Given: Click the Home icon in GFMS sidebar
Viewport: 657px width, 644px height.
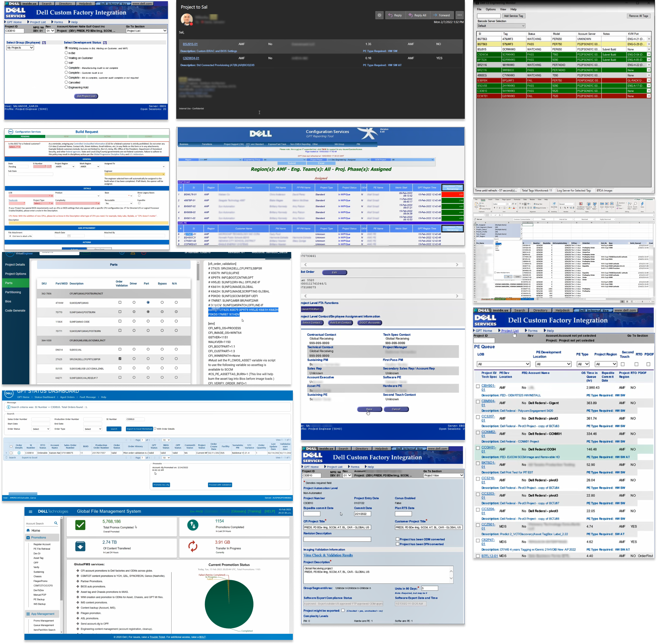Looking at the screenshot, I should coord(28,530).
